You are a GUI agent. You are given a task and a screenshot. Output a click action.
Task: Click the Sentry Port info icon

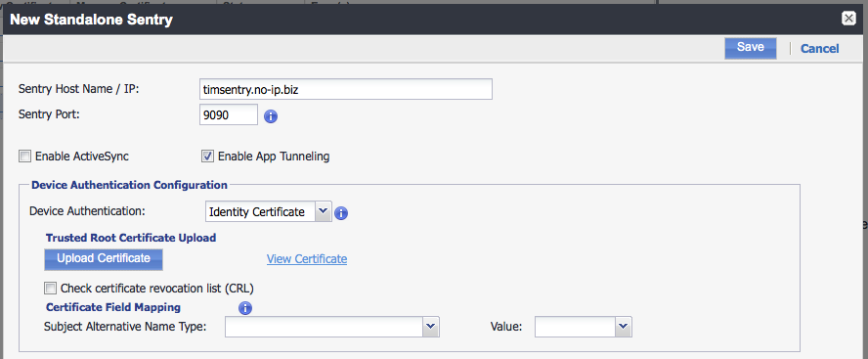point(271,116)
